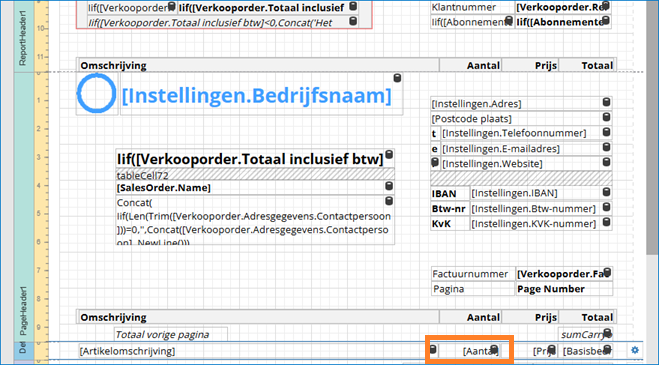Viewport: 659px width, 365px height.
Task: Click the database icon on [Instellingen.Btw-nummer] field
Action: coord(606,207)
